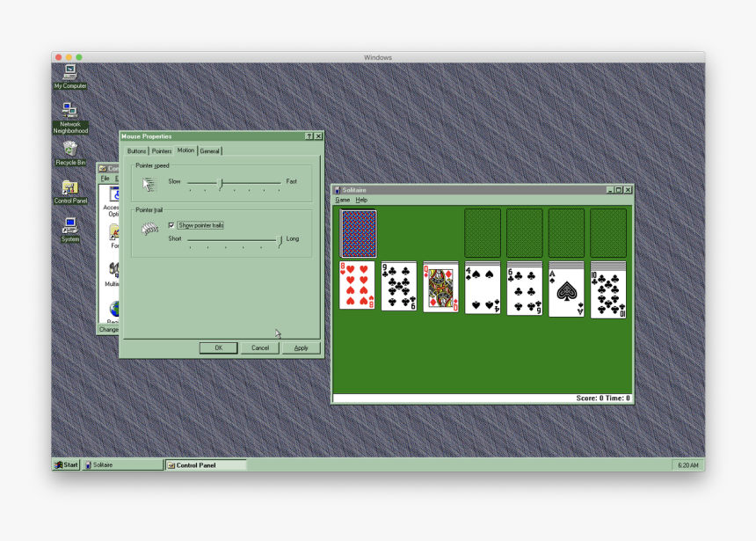
Task: Select the Control Panel desktop icon
Action: (70, 192)
